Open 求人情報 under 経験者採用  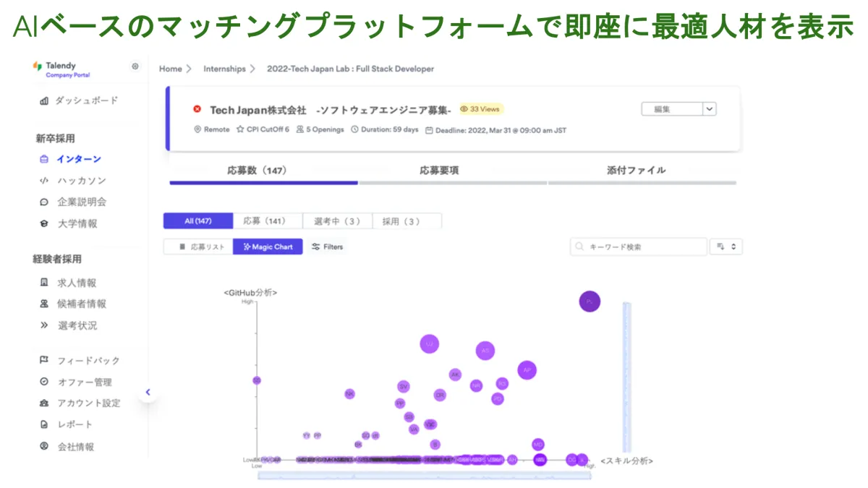click(x=77, y=283)
